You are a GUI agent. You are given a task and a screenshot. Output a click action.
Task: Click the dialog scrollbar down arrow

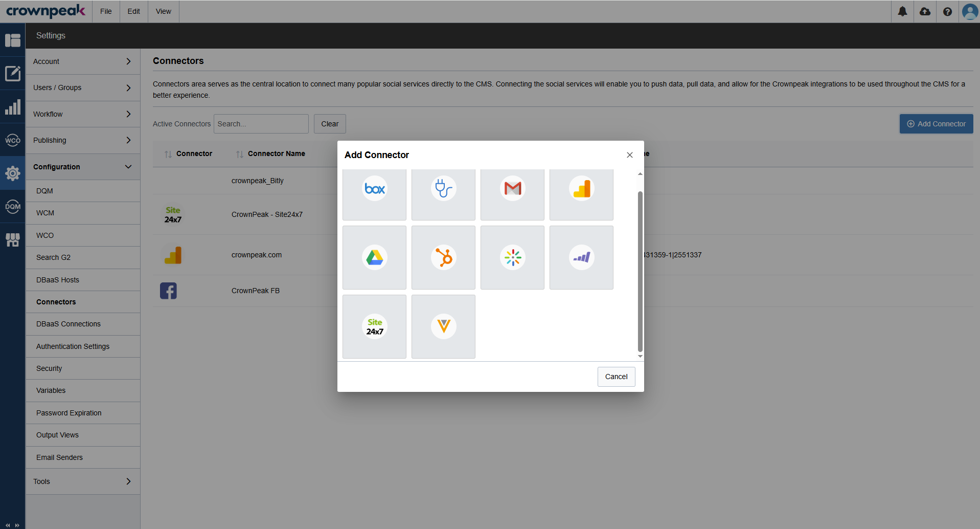pos(640,356)
